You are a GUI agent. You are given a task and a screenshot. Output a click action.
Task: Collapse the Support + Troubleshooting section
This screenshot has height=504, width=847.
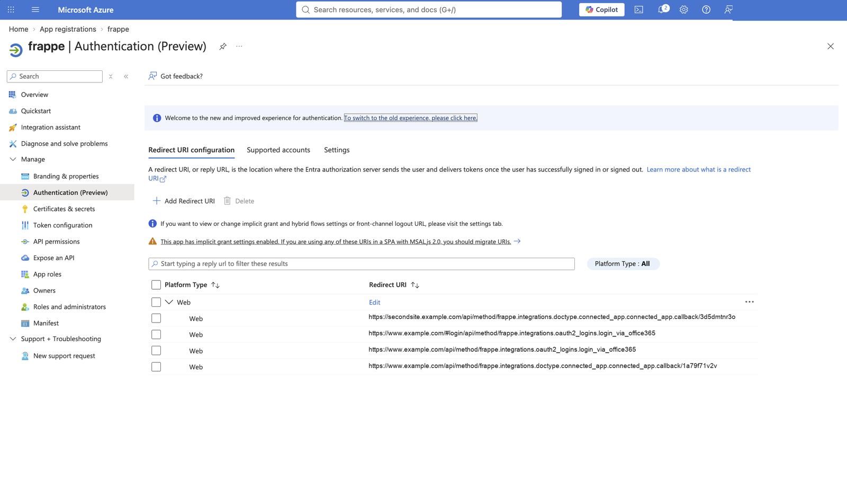pos(13,339)
